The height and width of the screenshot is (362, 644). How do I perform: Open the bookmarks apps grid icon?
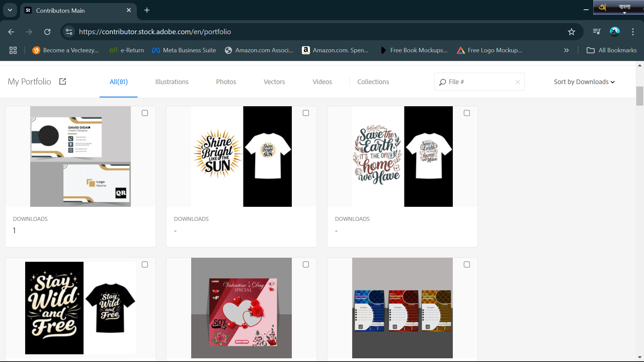(13, 50)
